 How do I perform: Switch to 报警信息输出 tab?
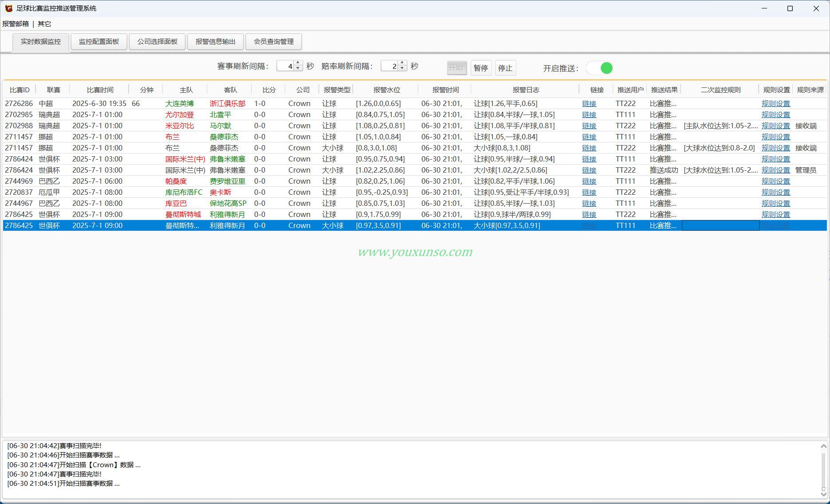216,42
